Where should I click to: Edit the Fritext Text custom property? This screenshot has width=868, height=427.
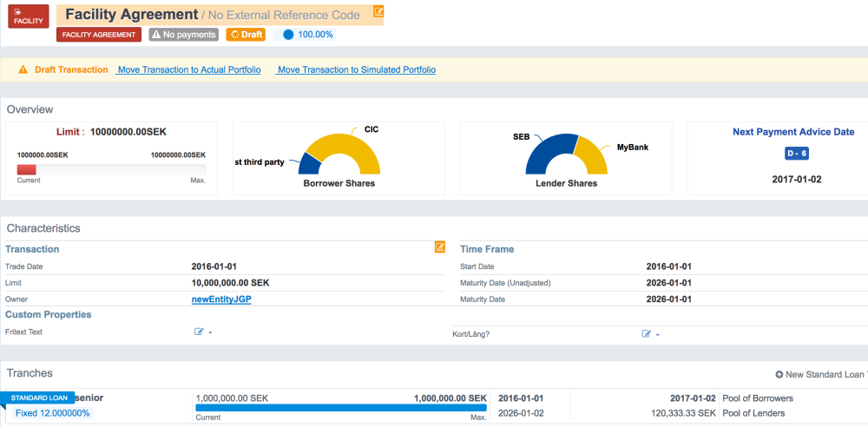(200, 332)
